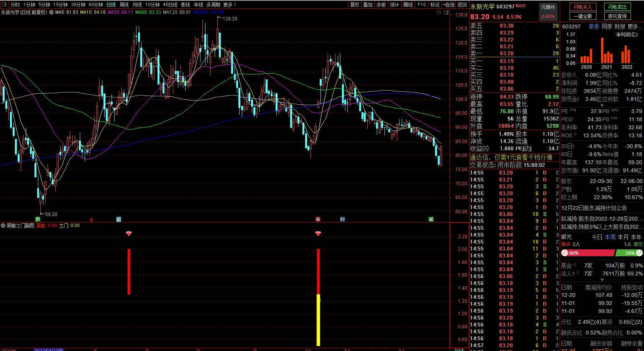
Task: Click the 解 event marker icon
Action: point(119,219)
